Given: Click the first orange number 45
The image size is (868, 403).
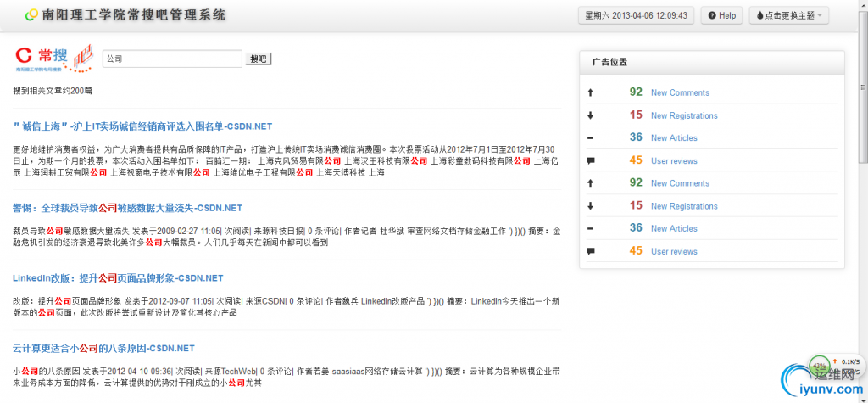Looking at the screenshot, I should tap(636, 160).
